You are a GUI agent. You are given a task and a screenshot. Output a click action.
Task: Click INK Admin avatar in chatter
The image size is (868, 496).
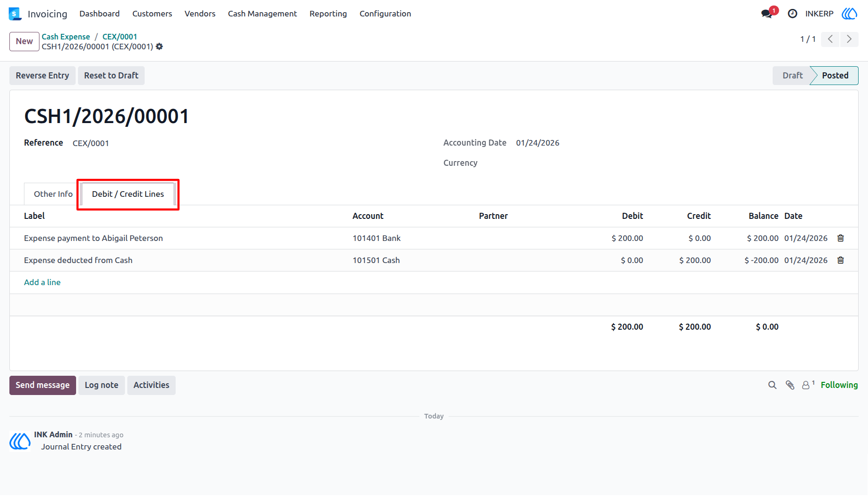tap(20, 441)
